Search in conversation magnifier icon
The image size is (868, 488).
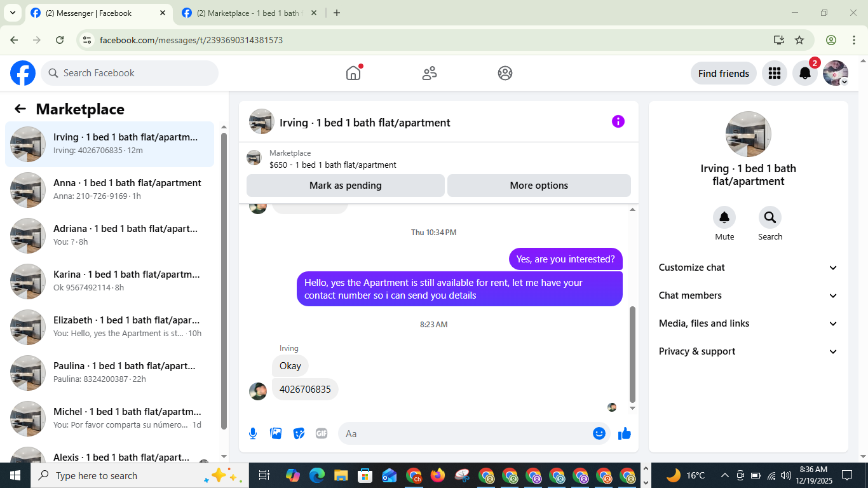(x=770, y=218)
